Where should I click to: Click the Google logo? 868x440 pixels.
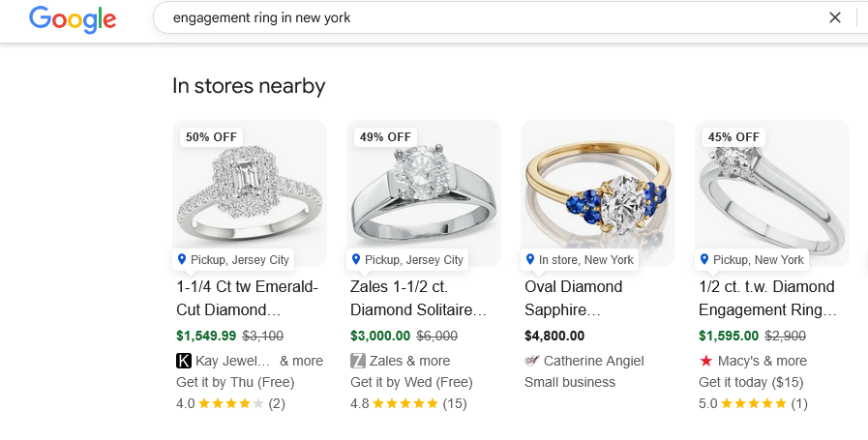pyautogui.click(x=73, y=18)
